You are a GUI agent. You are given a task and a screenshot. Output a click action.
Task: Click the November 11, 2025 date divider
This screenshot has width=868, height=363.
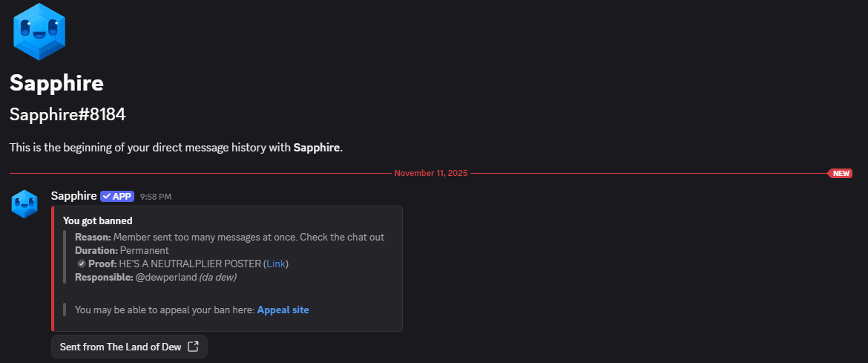click(431, 173)
